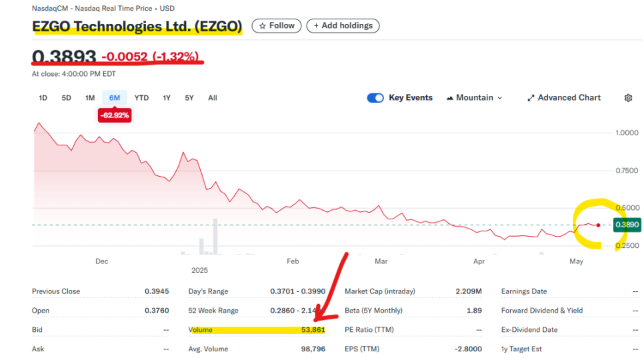Screen dimensions: 644x358
Task: Click the Volume value 53,861
Action: [x=313, y=330]
